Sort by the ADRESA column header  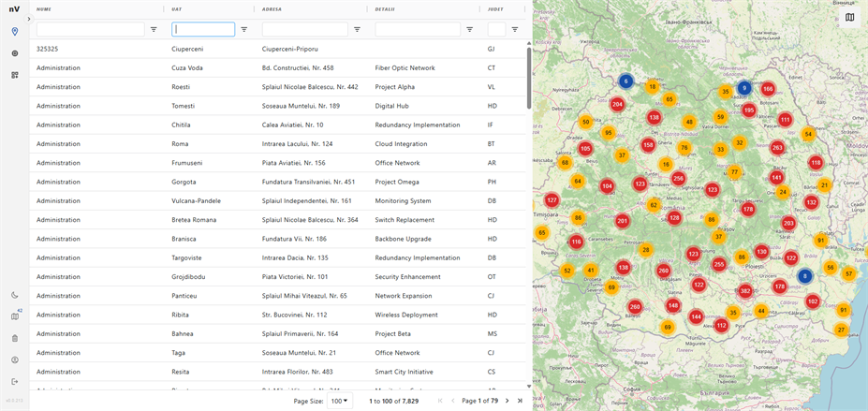[x=272, y=8]
